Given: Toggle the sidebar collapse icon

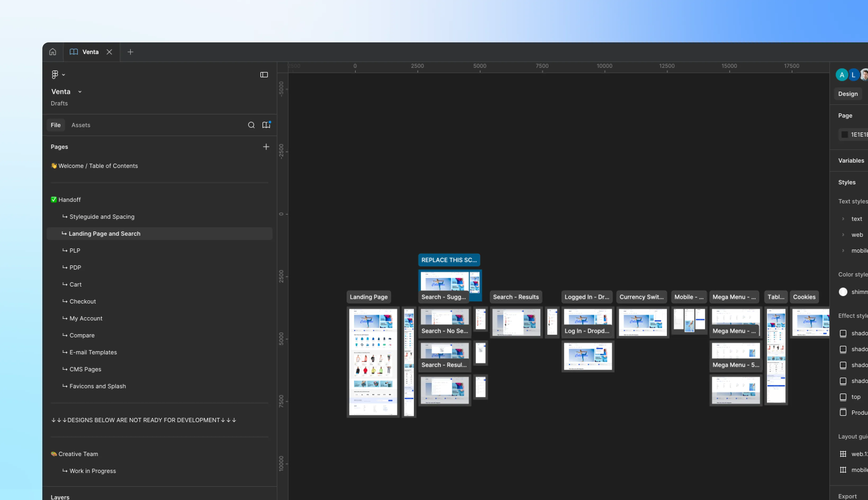Looking at the screenshot, I should click(x=264, y=74).
